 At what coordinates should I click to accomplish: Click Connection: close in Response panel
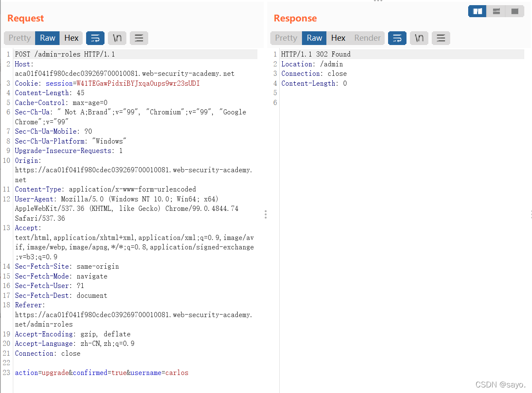pos(314,74)
